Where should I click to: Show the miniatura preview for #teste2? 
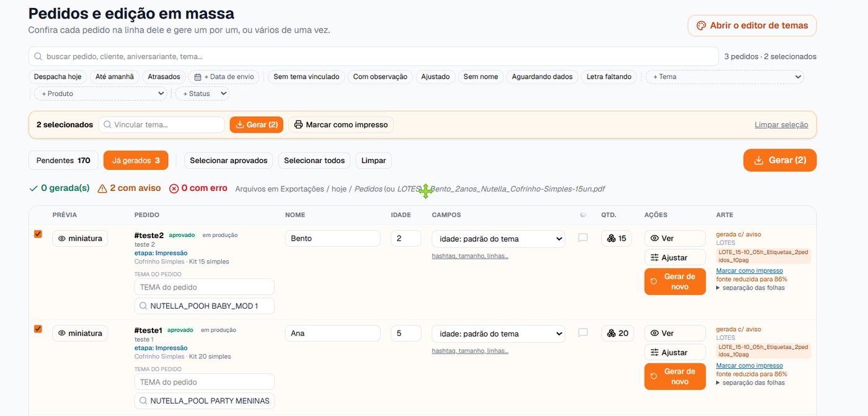[80, 238]
